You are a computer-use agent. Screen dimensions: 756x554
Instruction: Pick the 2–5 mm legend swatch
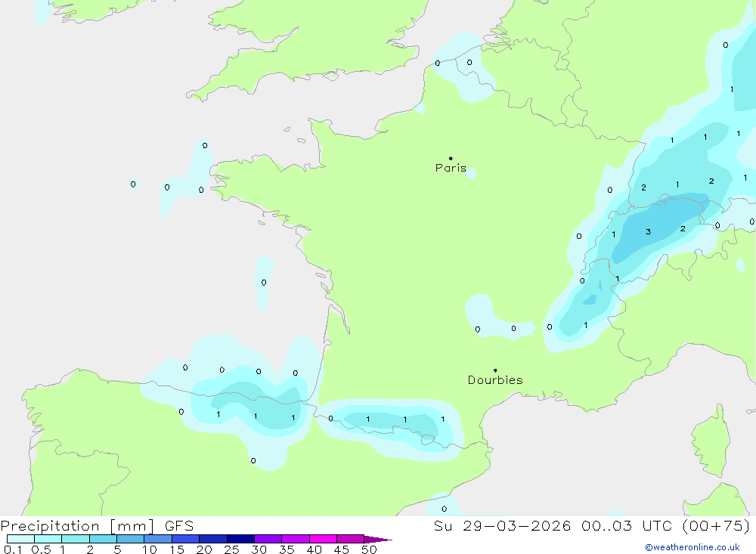(x=103, y=539)
